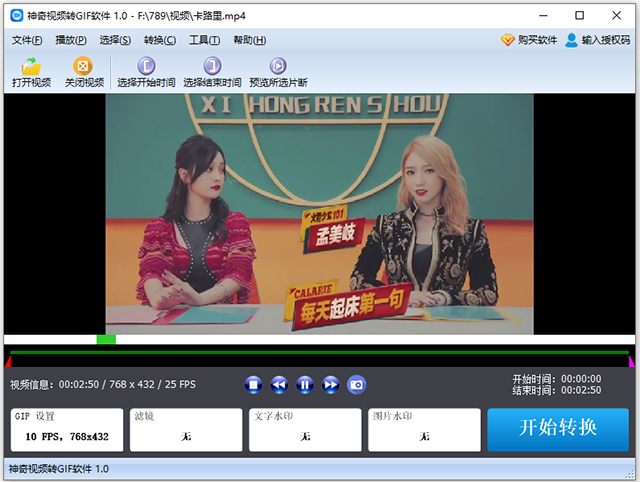Click 输入授权码 to enter license code
Screen dimensions: 640x482
pyautogui.click(x=598, y=40)
